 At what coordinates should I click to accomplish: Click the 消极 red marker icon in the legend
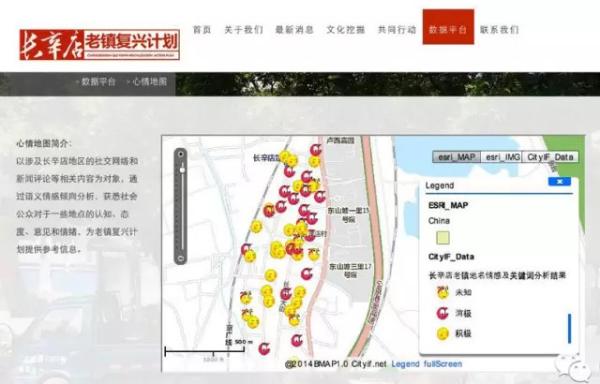[443, 313]
